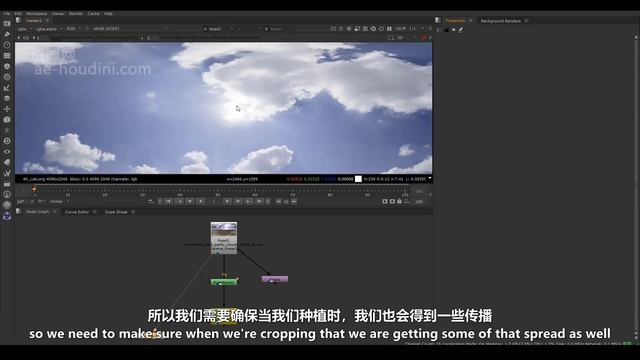Open the 3D nodes toolbar menu

(x=7, y=120)
